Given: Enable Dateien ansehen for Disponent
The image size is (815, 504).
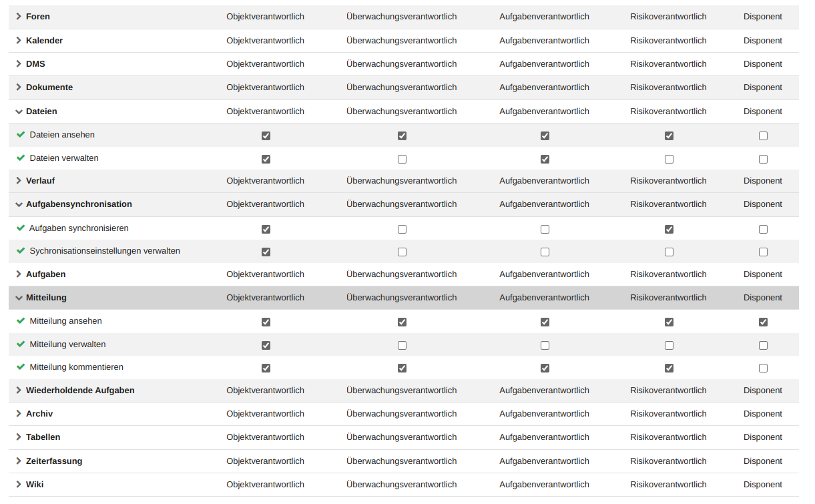Looking at the screenshot, I should click(x=763, y=136).
